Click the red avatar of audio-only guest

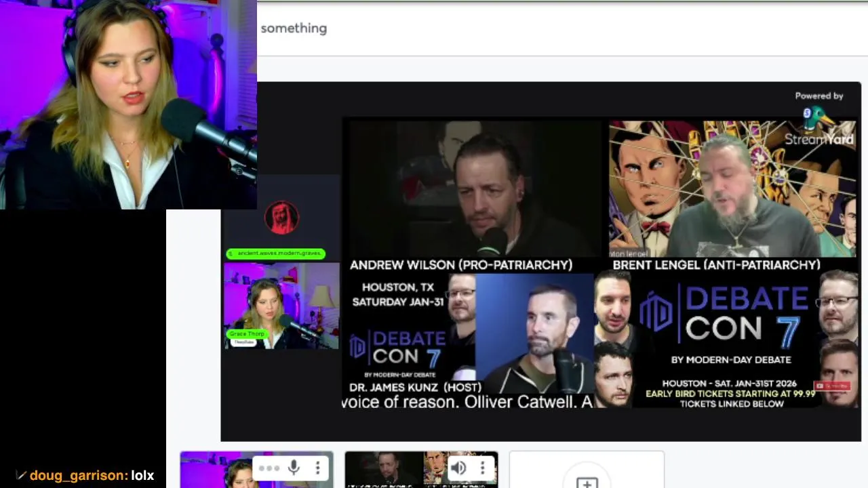281,217
